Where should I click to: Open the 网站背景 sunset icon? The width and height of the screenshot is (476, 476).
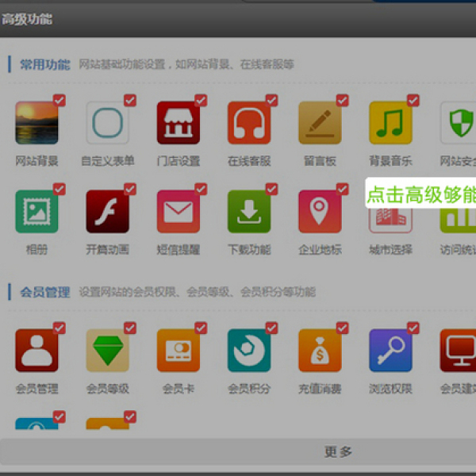tap(36, 123)
